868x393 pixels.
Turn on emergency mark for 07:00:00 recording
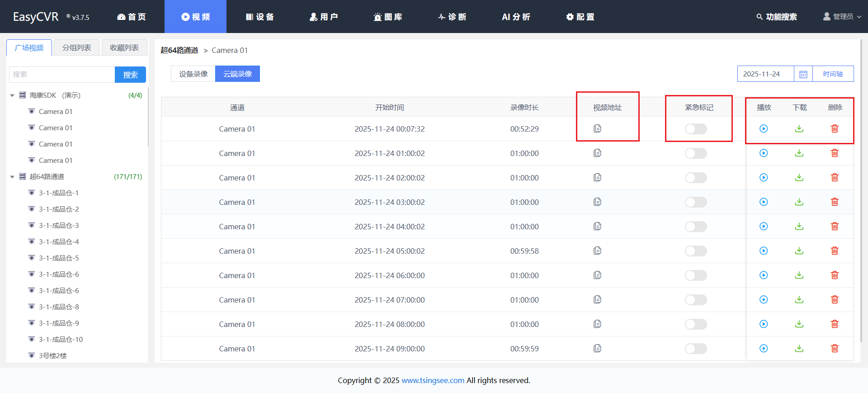695,300
